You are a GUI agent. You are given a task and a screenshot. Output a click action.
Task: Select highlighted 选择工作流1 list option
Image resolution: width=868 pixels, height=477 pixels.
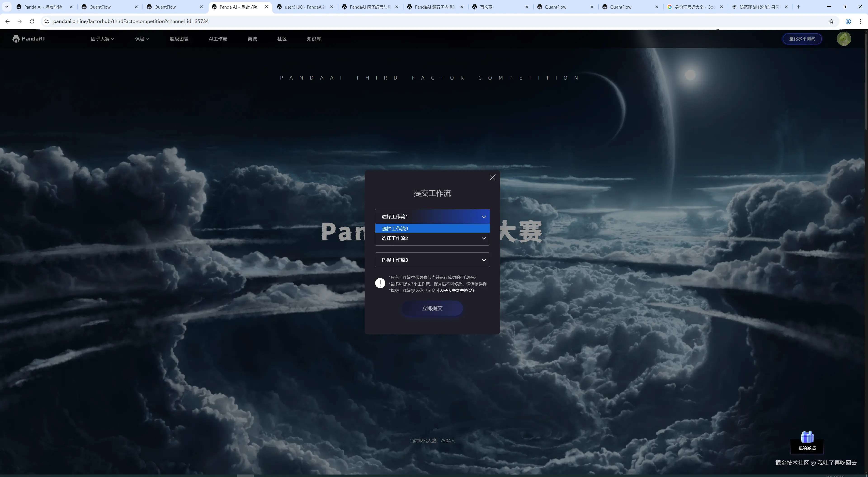pos(432,228)
